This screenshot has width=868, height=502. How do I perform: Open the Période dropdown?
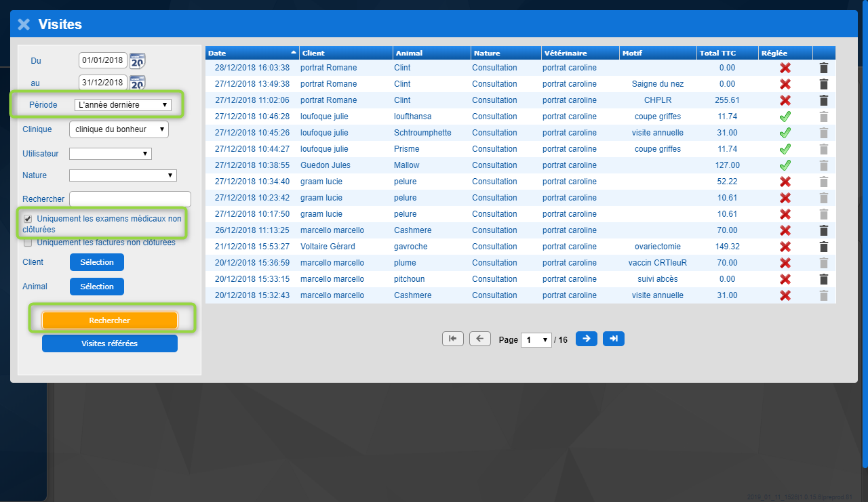123,105
